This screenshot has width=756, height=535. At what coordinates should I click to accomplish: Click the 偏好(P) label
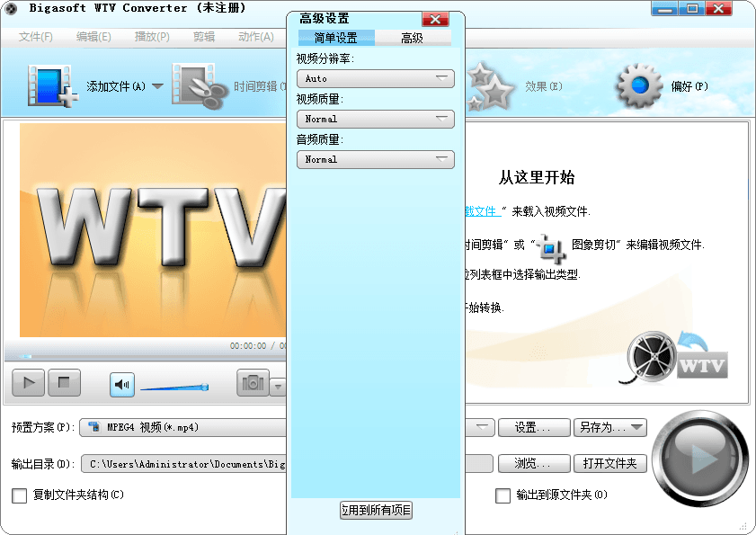point(689,86)
